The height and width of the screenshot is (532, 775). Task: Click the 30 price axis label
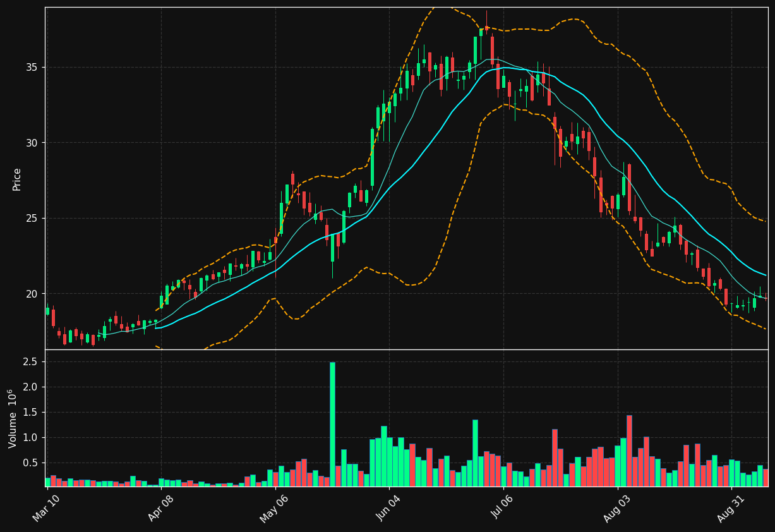(32, 143)
